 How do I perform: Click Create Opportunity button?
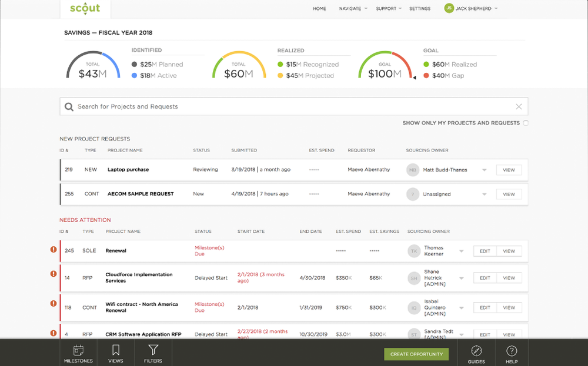pos(416,354)
